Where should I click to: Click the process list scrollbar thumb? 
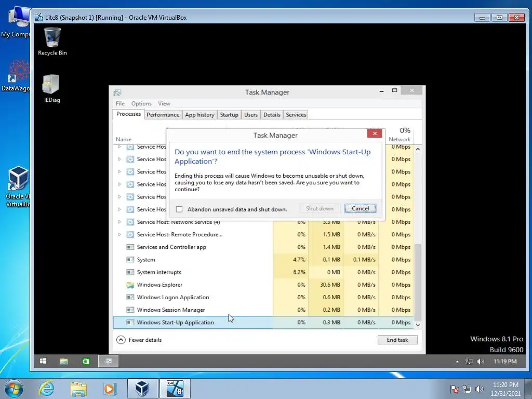418,282
